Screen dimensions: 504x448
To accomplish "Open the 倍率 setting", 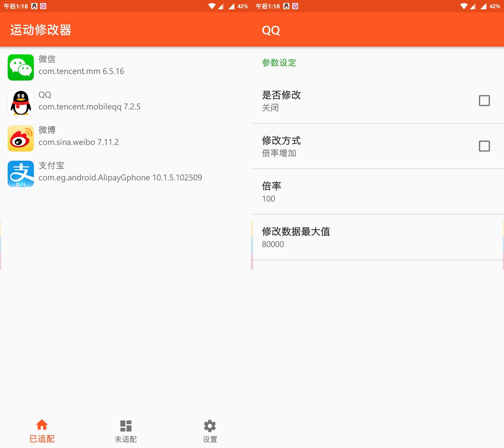I will tap(378, 192).
